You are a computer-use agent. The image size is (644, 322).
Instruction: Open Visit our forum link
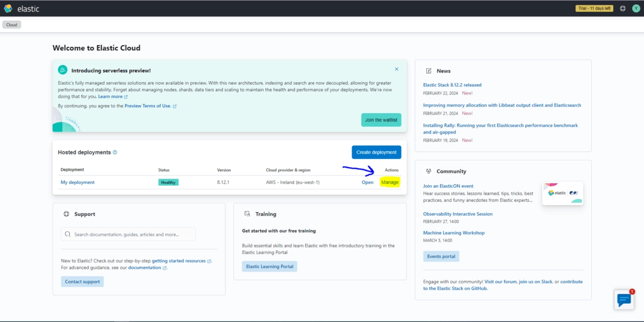point(500,282)
